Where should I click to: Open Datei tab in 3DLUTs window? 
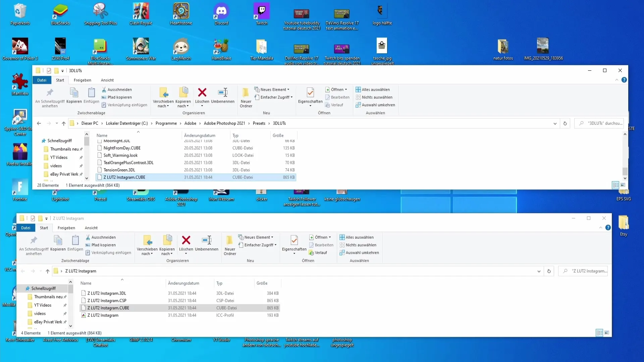[x=42, y=80]
